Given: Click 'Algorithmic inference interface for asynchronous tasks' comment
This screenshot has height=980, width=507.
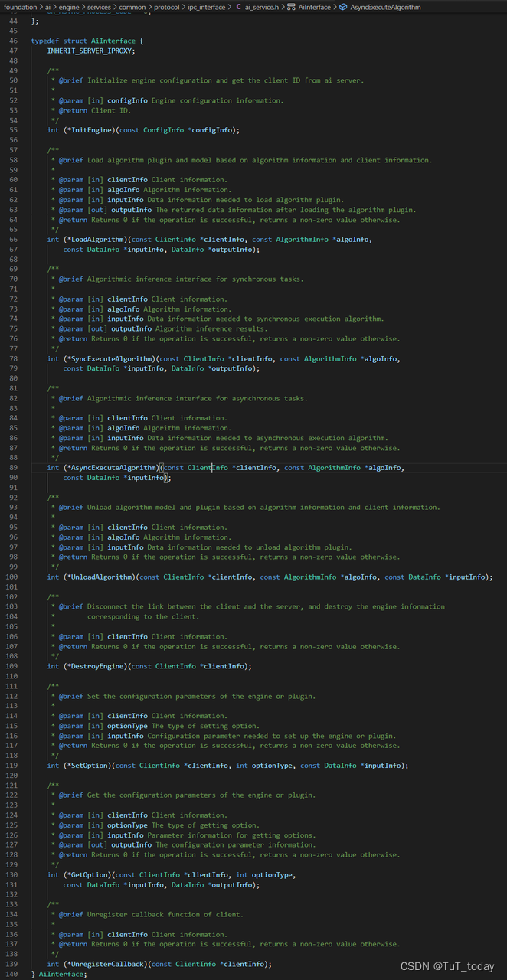Looking at the screenshot, I should point(198,398).
